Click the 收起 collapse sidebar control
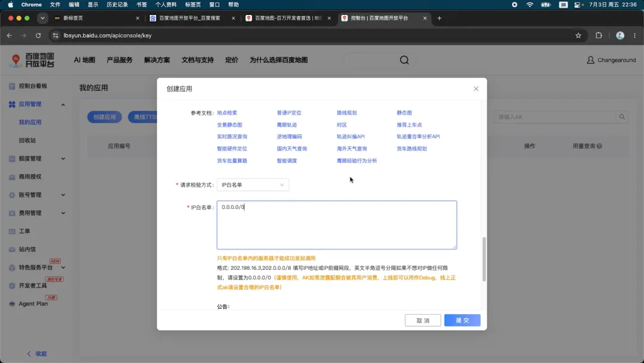This screenshot has height=363, width=644. (37, 353)
